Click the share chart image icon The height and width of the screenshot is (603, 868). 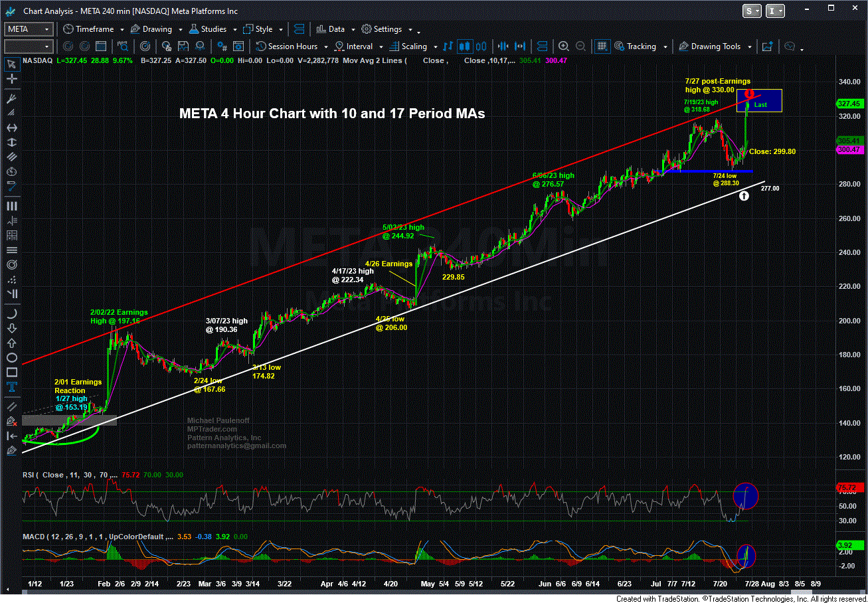(x=767, y=46)
